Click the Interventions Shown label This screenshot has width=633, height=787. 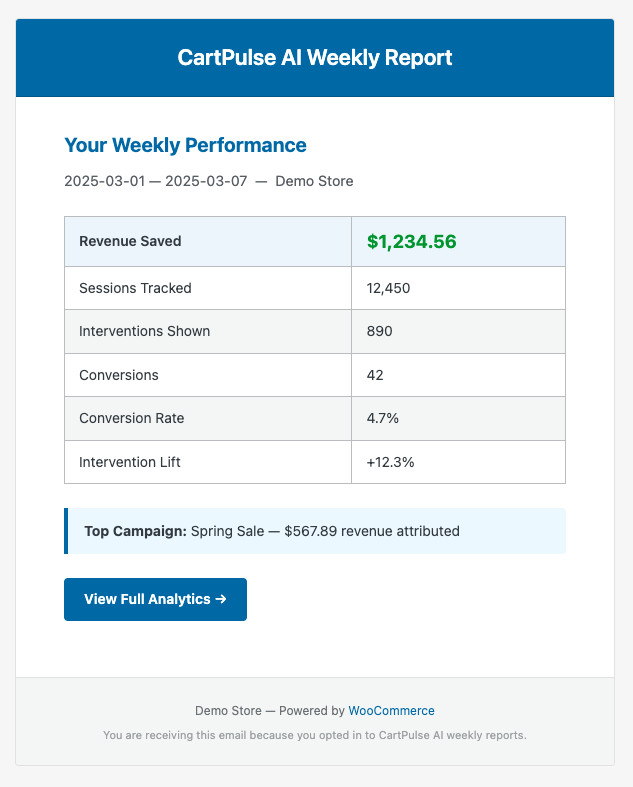(x=144, y=331)
